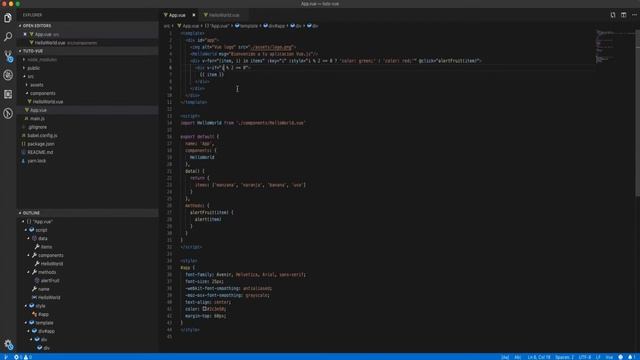Close App.vue in Open Editors list
This screenshot has width=640, height=360.
pos(25,34)
